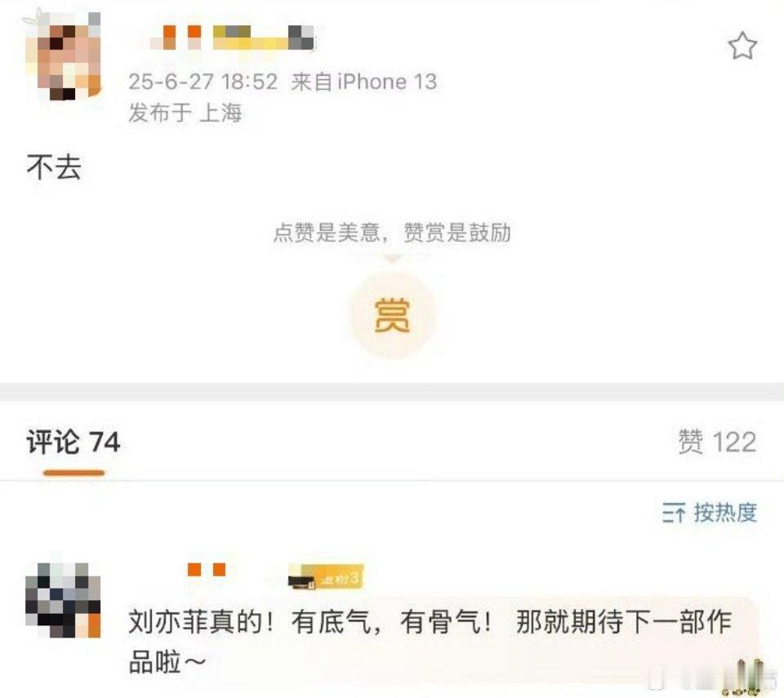Switch to the 赞 122 tab
784x698 pixels.
click(x=717, y=442)
